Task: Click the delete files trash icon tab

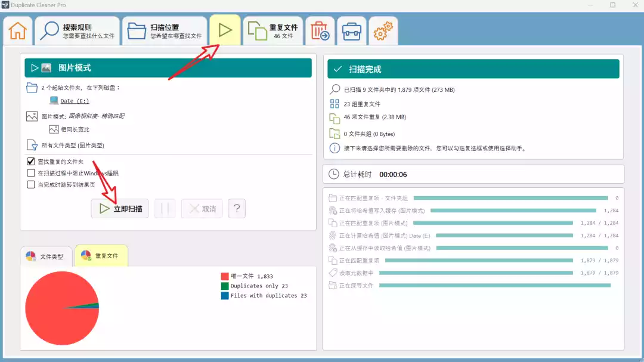Action: pyautogui.click(x=320, y=31)
